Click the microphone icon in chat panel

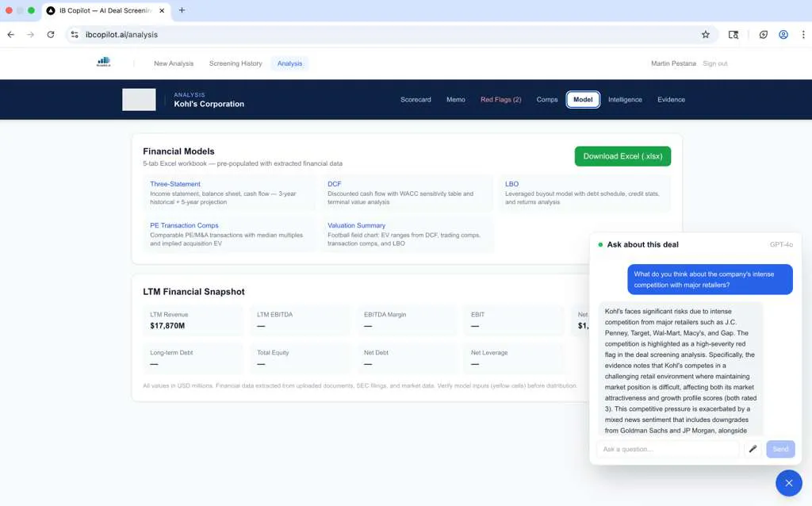click(753, 449)
